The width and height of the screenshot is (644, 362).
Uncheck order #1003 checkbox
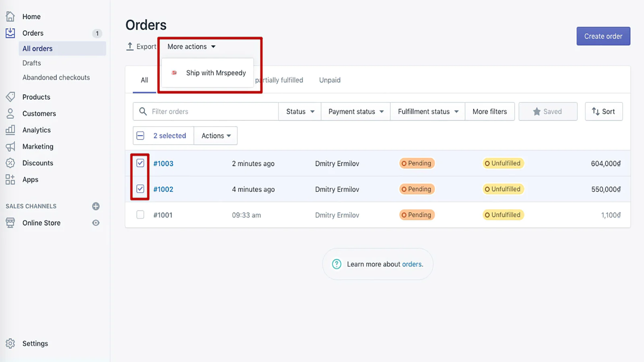[x=140, y=163]
